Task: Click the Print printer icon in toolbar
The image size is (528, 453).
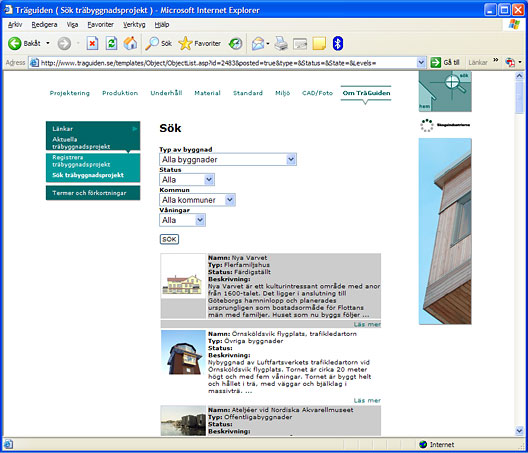Action: (x=281, y=43)
